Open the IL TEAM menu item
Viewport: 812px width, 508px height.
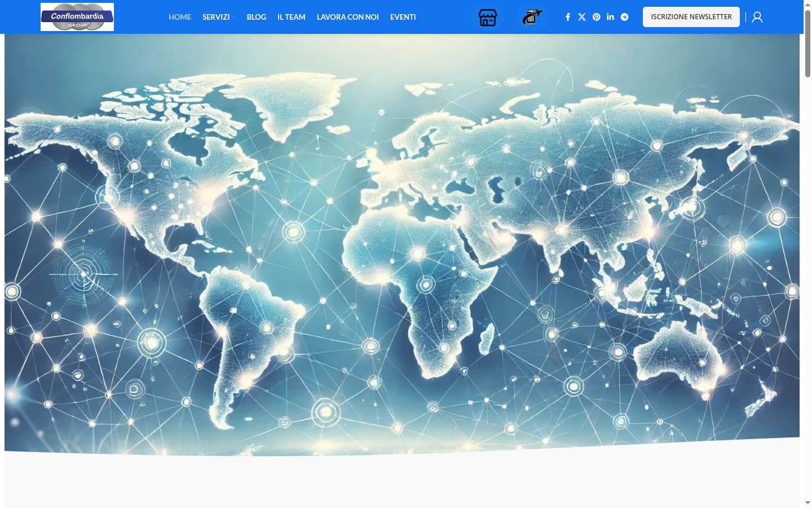(x=292, y=17)
